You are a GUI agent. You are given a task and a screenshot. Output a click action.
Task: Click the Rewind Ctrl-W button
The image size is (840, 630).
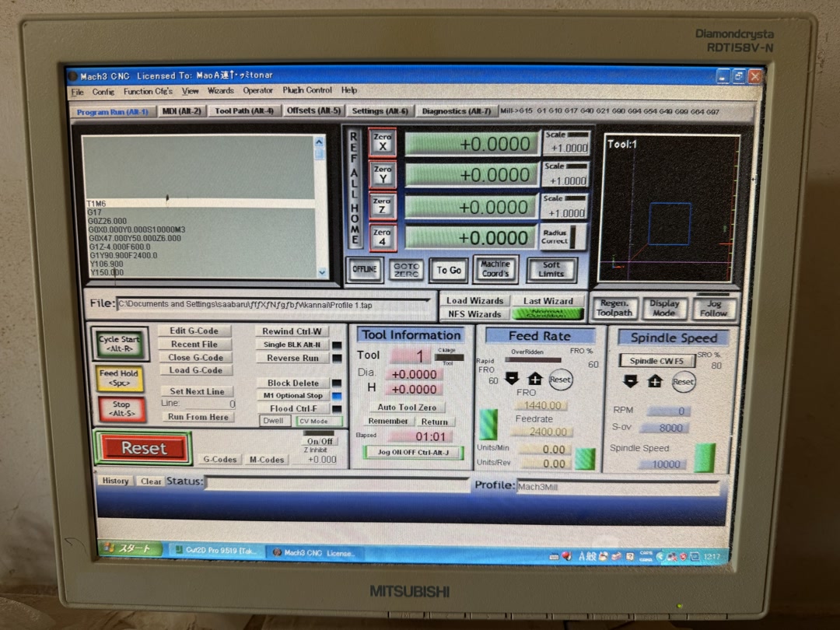(x=292, y=331)
